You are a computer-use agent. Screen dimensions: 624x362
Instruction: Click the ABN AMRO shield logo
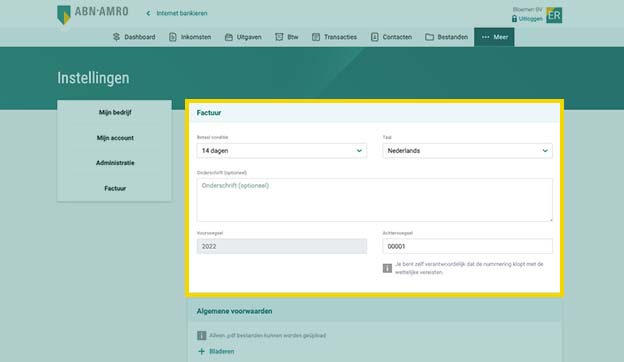(64, 15)
